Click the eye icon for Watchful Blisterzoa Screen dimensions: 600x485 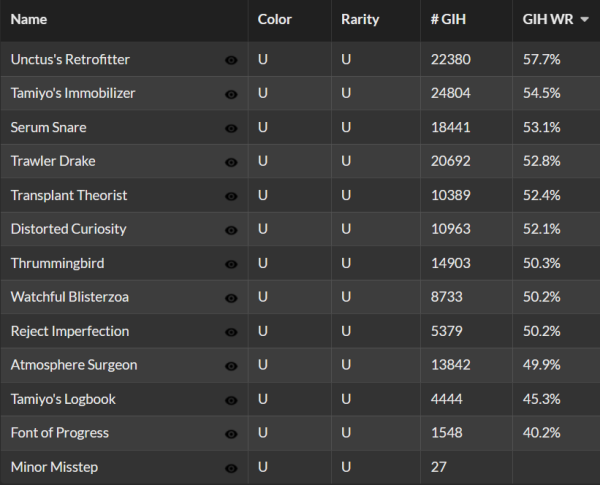point(231,298)
